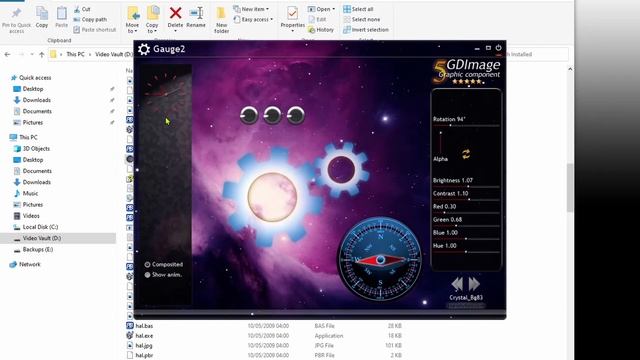Click the Explorer Back arrow

coord(7,54)
